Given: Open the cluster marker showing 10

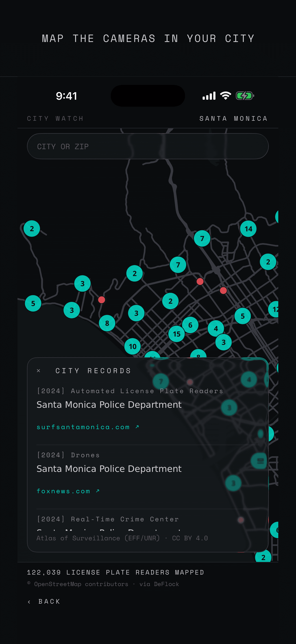Looking at the screenshot, I should coord(133,346).
